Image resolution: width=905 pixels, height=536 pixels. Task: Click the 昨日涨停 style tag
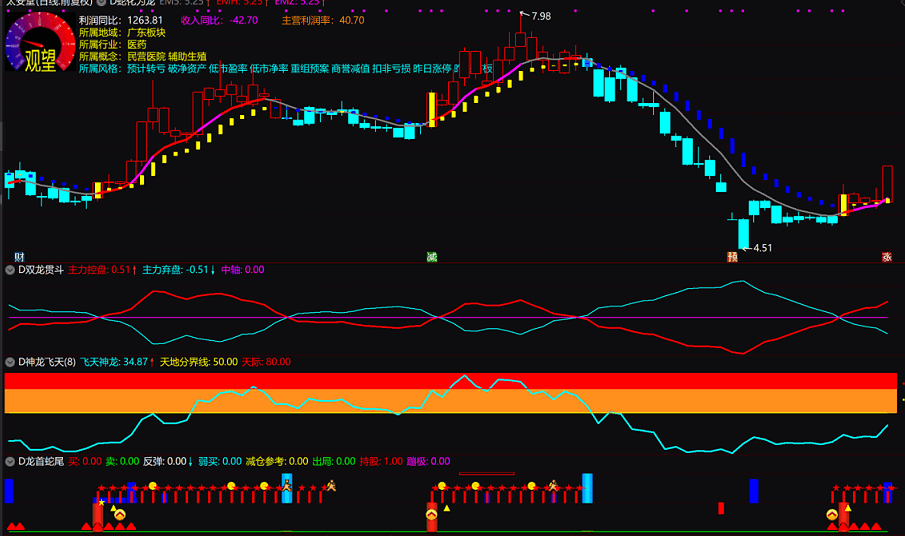432,69
